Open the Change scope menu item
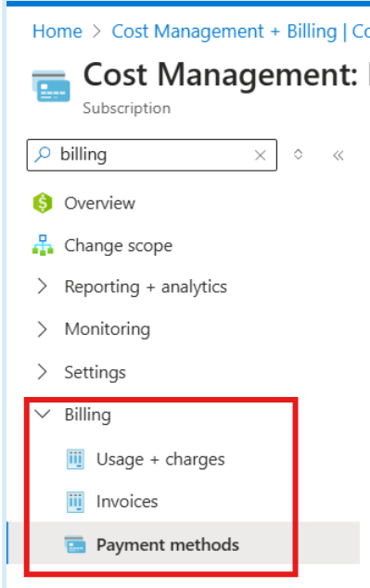The width and height of the screenshot is (370, 588). tap(119, 246)
